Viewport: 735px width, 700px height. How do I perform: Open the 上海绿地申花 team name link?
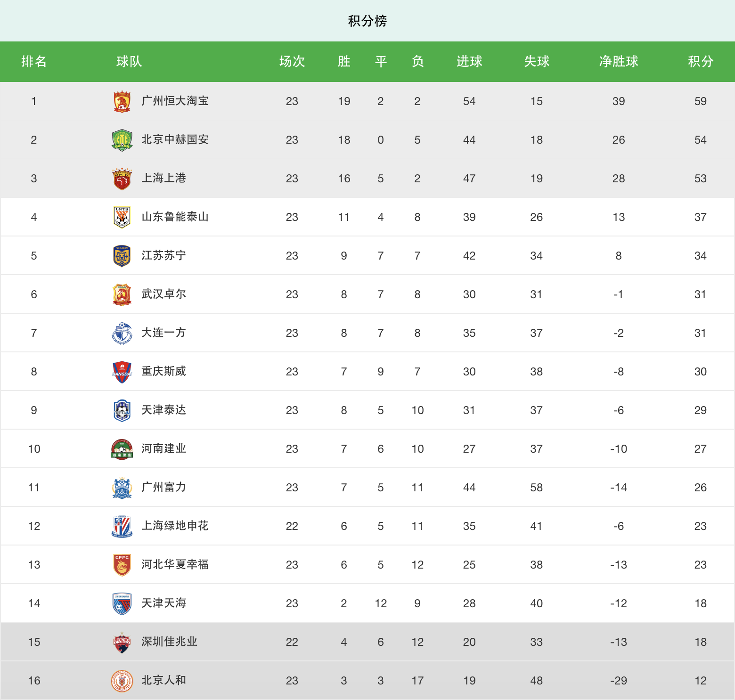175,526
